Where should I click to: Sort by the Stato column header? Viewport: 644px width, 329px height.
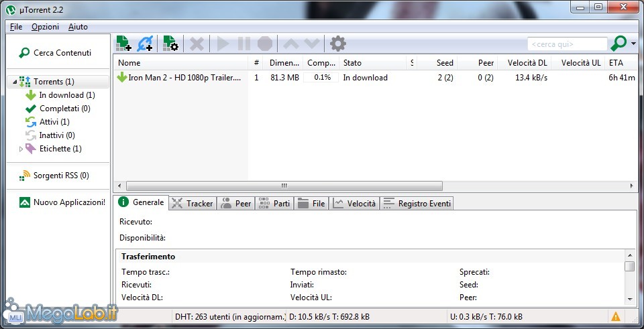pos(373,63)
